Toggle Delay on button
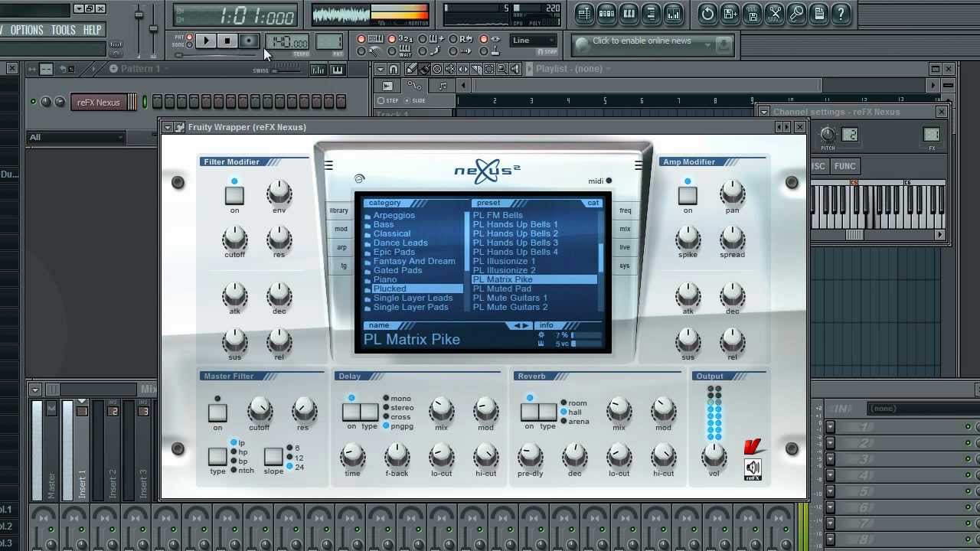The width and height of the screenshot is (980, 551). pyautogui.click(x=351, y=412)
